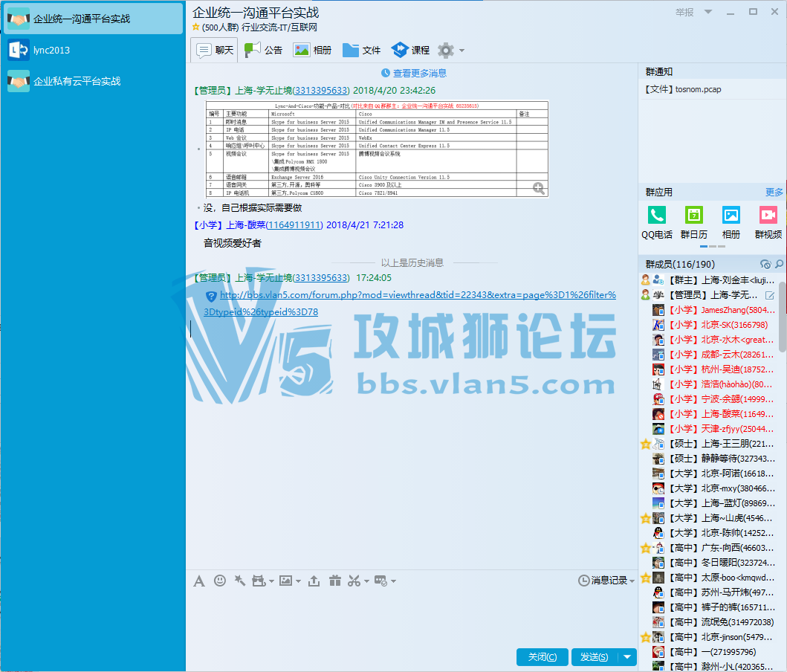
Task: Open the send button options arrow
Action: pyautogui.click(x=627, y=657)
